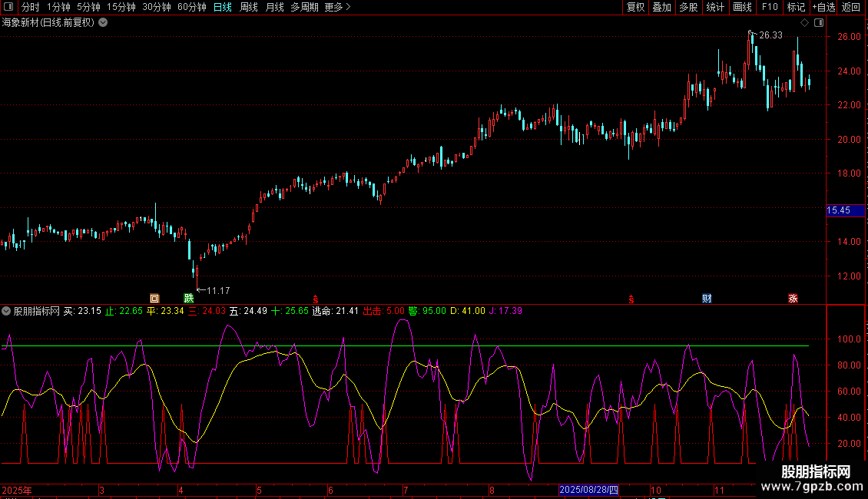Expand the 股朋指标网 indicator dropdown
This screenshot has height=499, width=868.
7,311
